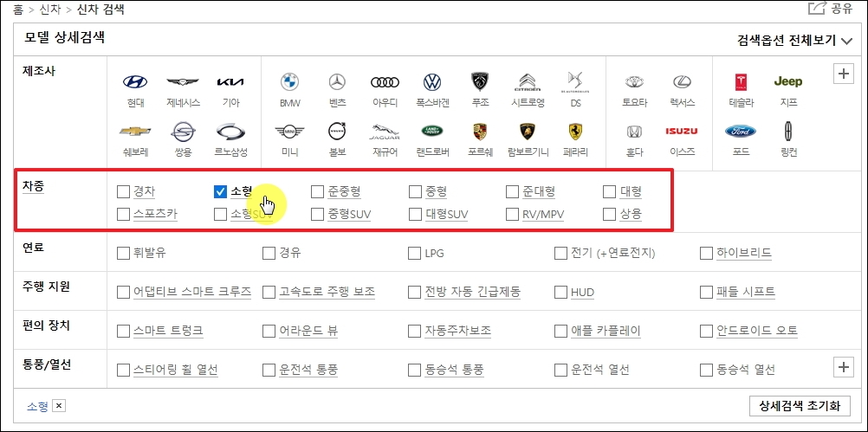Choose the Kia (기아) brand logo

[x=230, y=82]
